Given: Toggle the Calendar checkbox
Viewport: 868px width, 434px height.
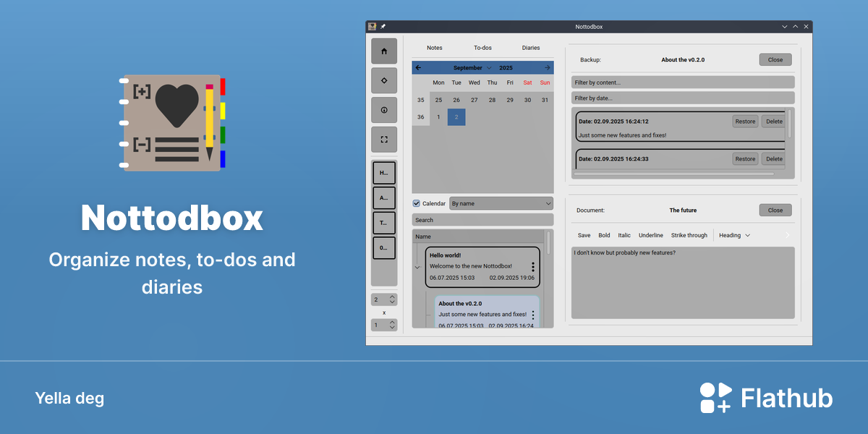Looking at the screenshot, I should pyautogui.click(x=417, y=203).
